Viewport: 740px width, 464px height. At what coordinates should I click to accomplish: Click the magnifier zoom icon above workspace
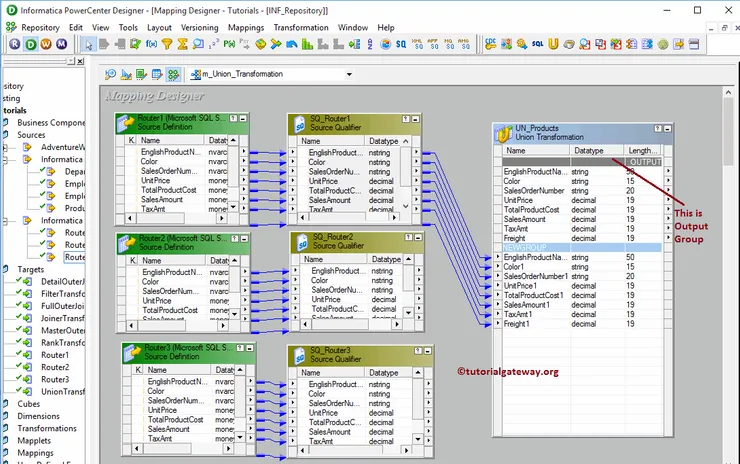110,74
